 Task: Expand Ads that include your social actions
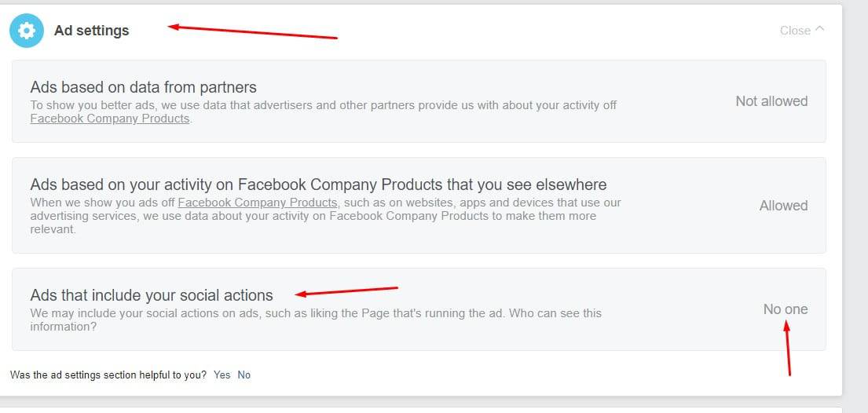click(x=419, y=309)
